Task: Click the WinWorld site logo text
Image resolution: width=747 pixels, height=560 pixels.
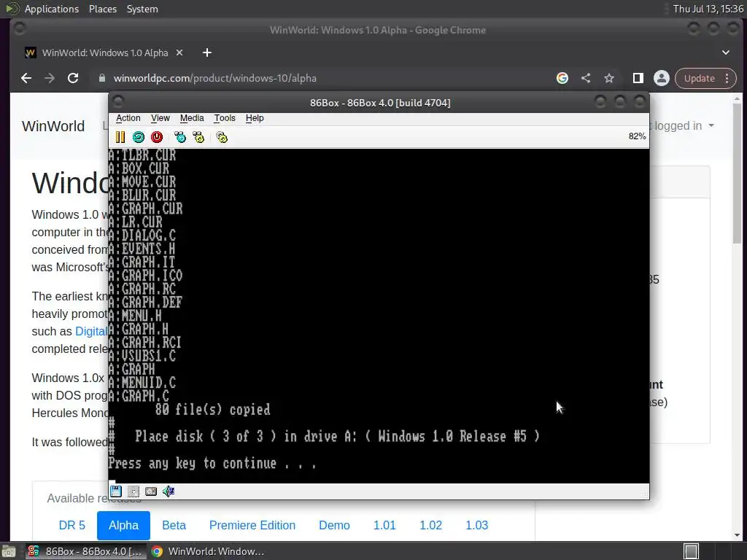Action: click(x=53, y=125)
